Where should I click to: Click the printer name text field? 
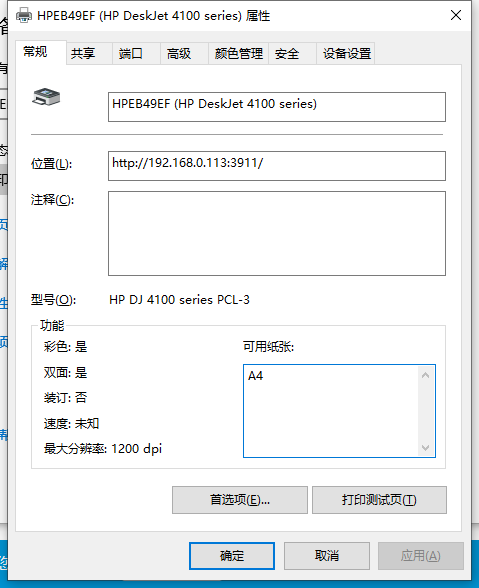pos(277,107)
